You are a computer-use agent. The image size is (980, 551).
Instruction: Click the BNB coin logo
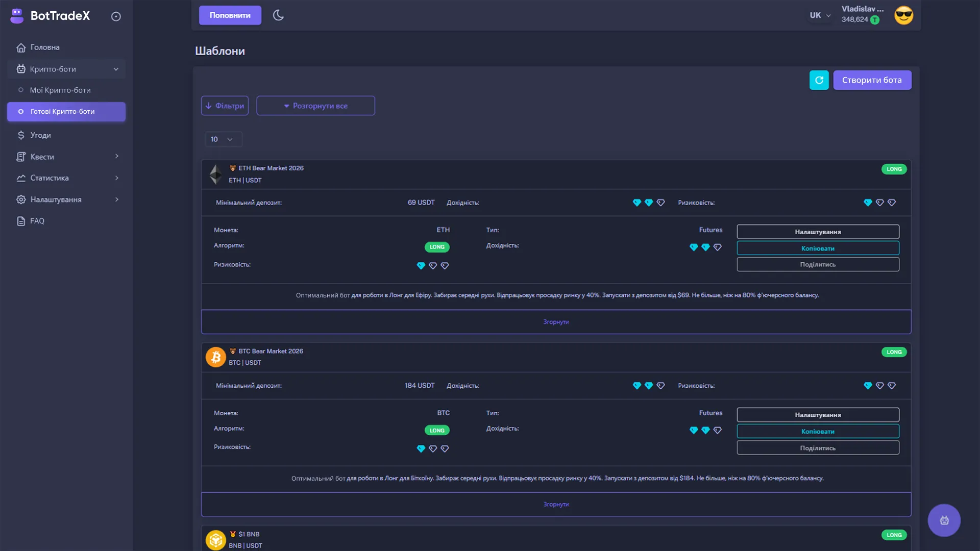point(215,539)
